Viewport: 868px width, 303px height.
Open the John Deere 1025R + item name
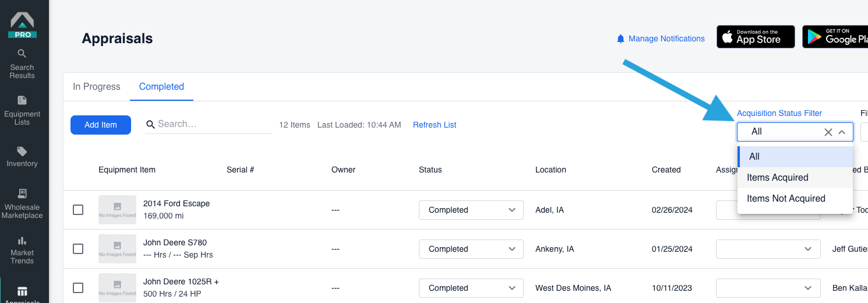(181, 282)
